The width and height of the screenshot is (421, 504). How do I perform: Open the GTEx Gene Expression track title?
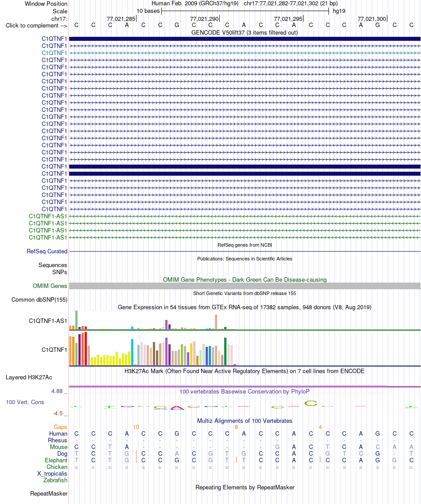(245, 307)
